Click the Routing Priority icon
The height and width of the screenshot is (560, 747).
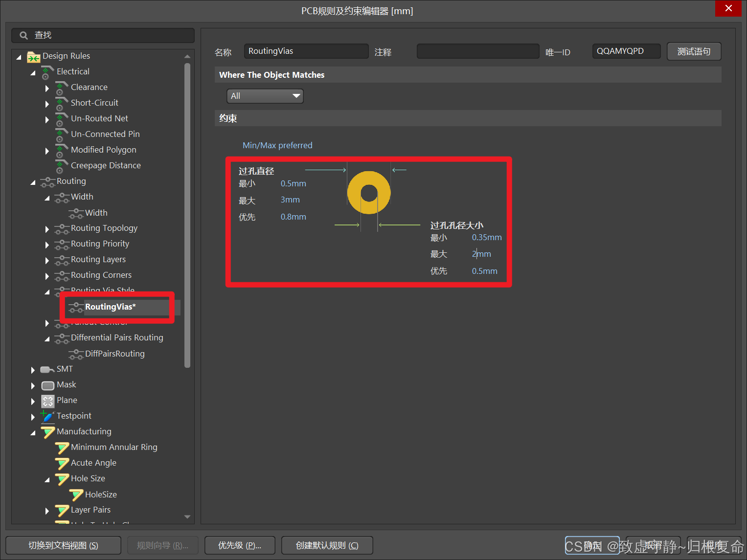click(62, 245)
